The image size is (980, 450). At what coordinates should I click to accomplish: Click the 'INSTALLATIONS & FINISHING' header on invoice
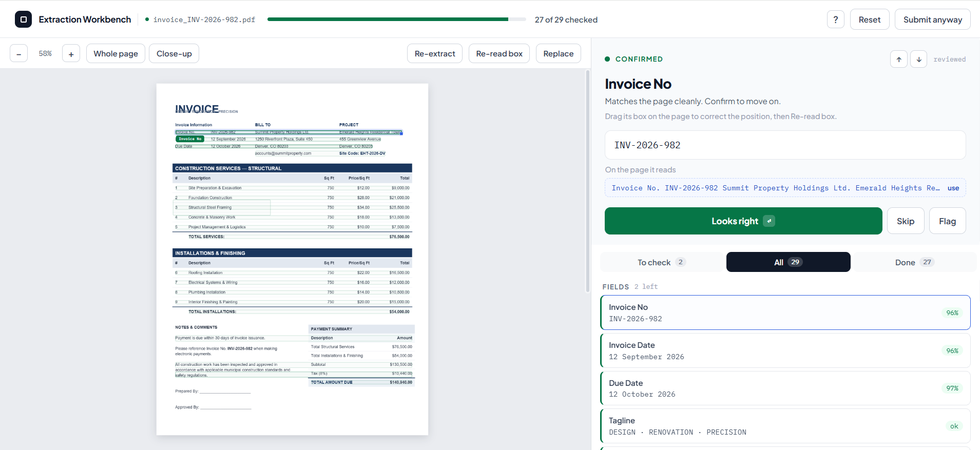click(x=292, y=253)
